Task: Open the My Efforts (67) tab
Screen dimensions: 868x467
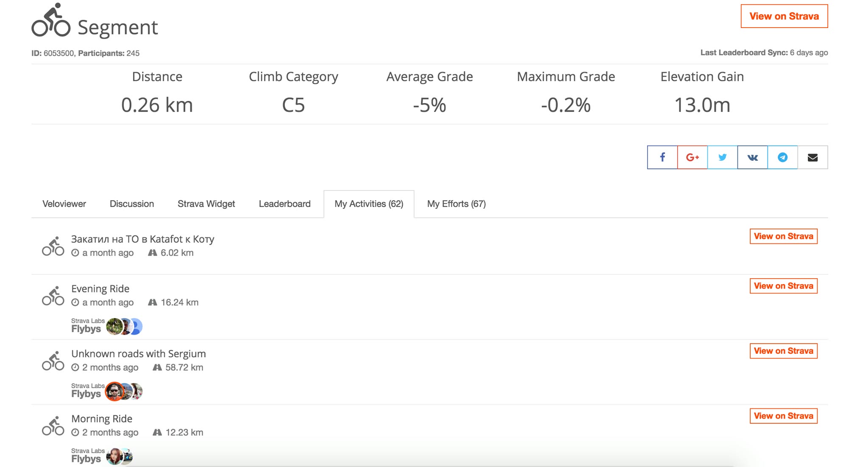Action: 456,204
